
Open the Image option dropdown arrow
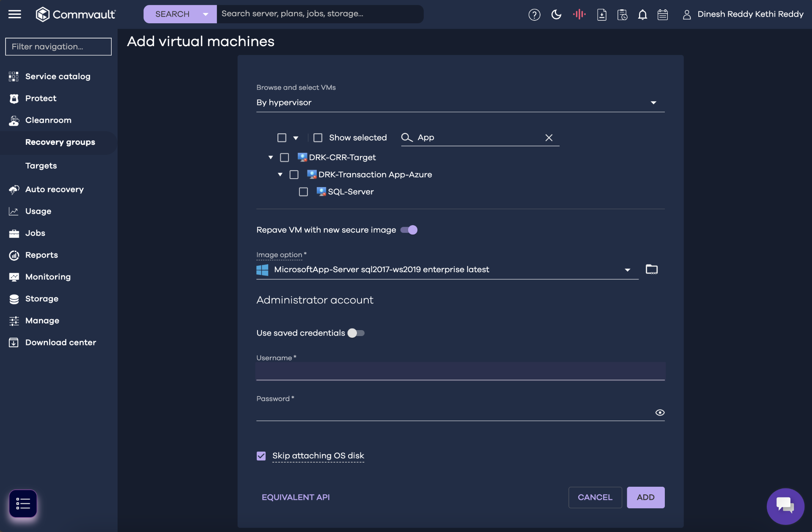click(627, 270)
